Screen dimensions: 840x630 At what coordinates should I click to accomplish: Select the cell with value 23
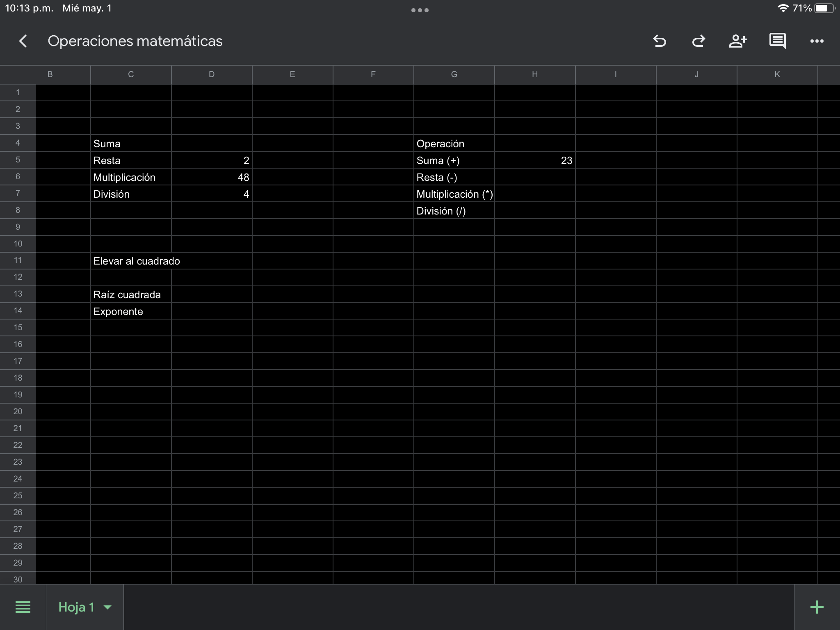pyautogui.click(x=535, y=160)
